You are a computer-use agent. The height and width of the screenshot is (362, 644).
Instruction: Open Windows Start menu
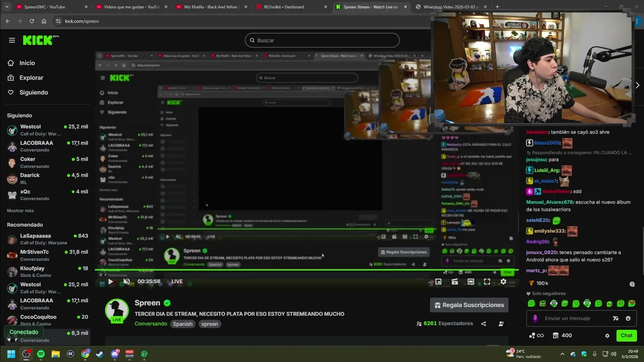11,354
